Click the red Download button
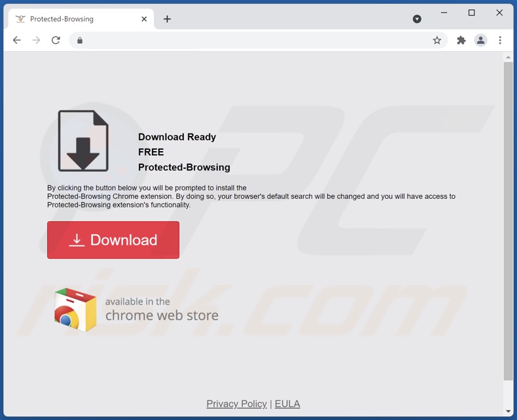The height and width of the screenshot is (420, 517). tap(113, 240)
